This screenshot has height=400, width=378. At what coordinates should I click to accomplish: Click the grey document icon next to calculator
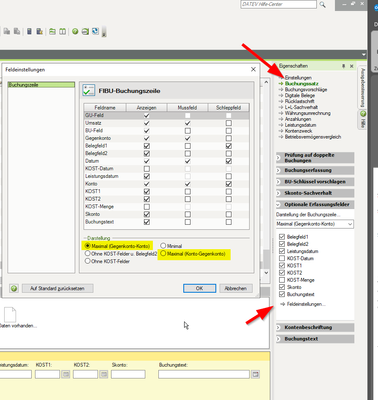click(17, 31)
